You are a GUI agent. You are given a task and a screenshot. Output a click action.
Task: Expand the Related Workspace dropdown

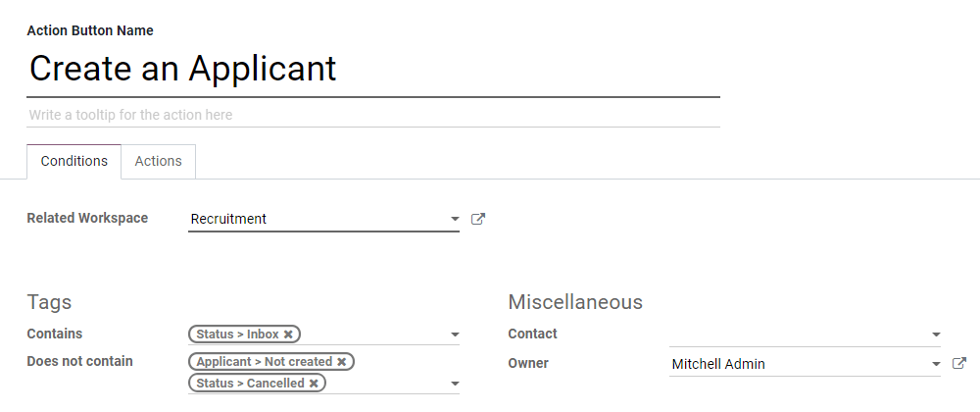click(455, 219)
